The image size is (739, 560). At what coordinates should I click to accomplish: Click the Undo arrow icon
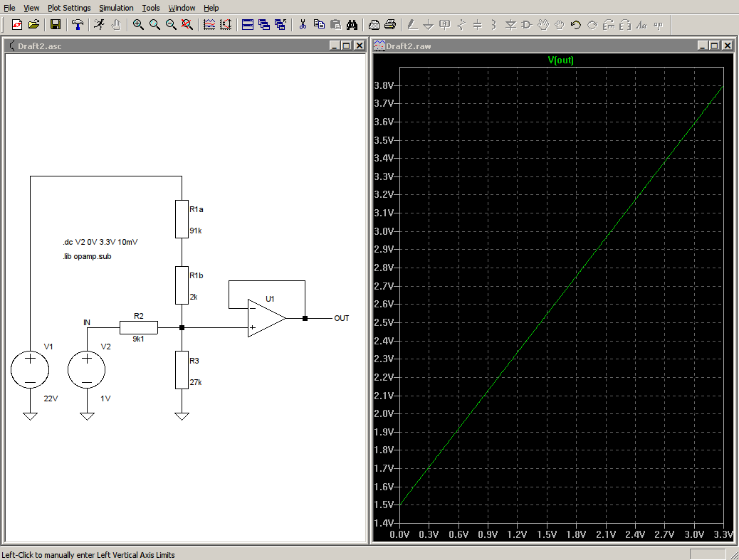pyautogui.click(x=576, y=24)
